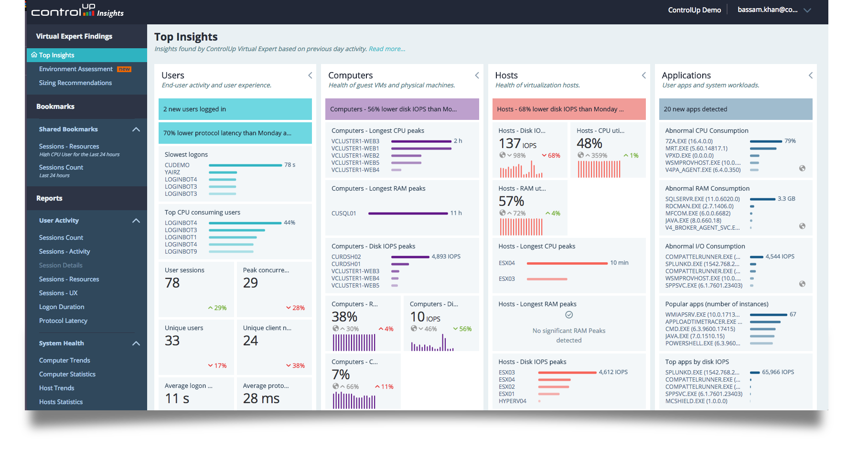Open Unique client 24 card

[274, 347]
